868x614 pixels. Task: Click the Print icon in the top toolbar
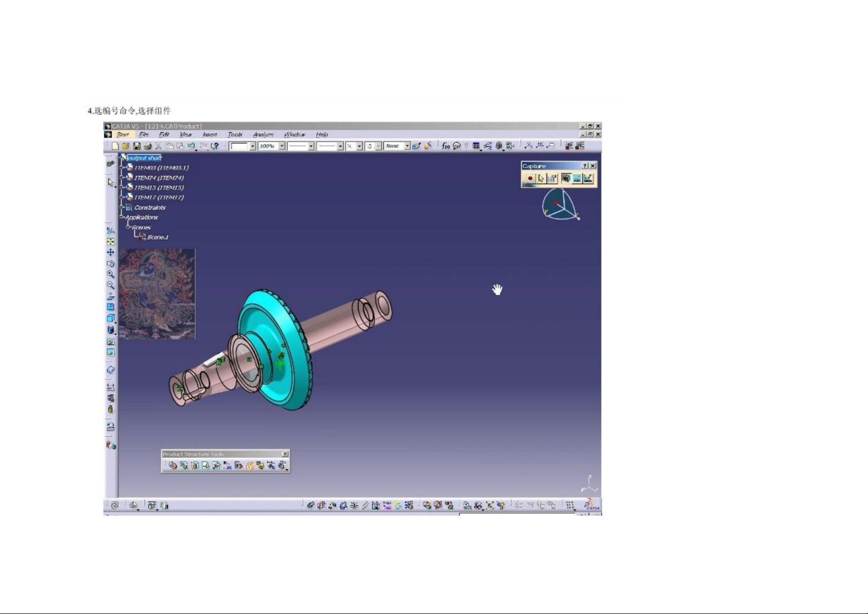click(x=148, y=146)
